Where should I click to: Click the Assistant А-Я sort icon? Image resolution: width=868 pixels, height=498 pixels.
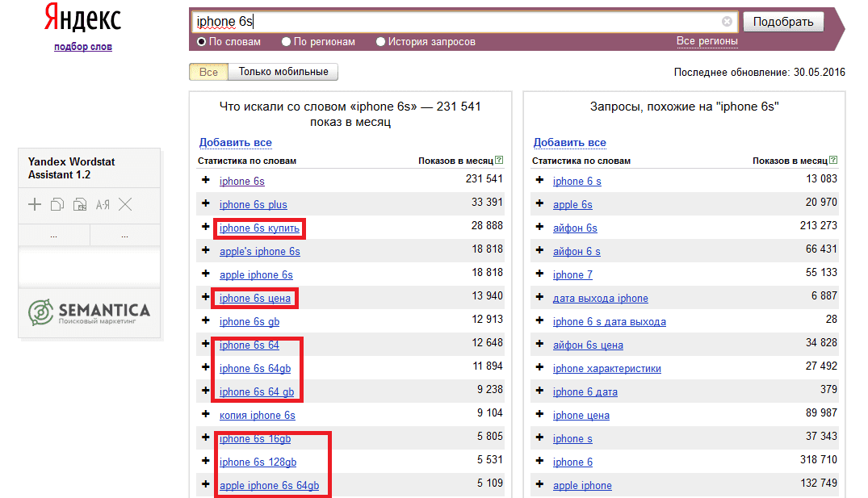point(103,205)
